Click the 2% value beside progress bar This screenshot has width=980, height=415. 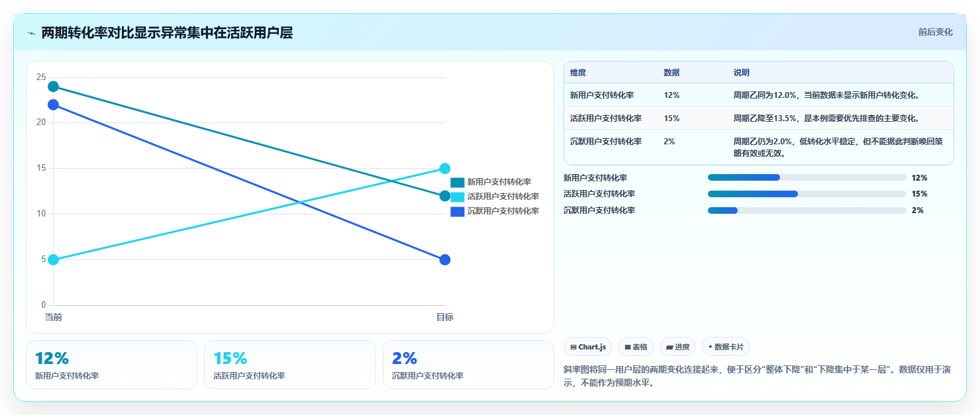(917, 210)
